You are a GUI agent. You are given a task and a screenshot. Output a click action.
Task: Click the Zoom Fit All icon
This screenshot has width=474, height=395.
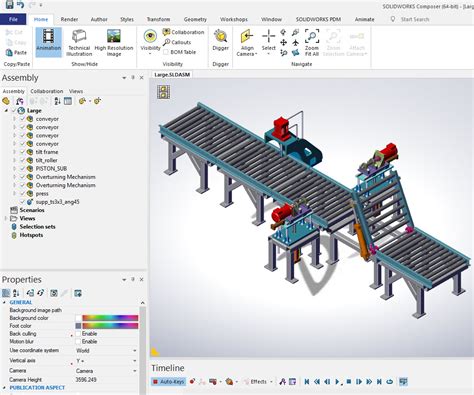pyautogui.click(x=312, y=43)
